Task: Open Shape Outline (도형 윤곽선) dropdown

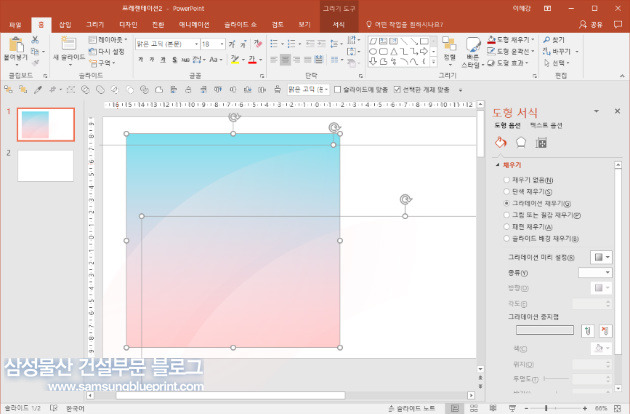Action: click(511, 51)
